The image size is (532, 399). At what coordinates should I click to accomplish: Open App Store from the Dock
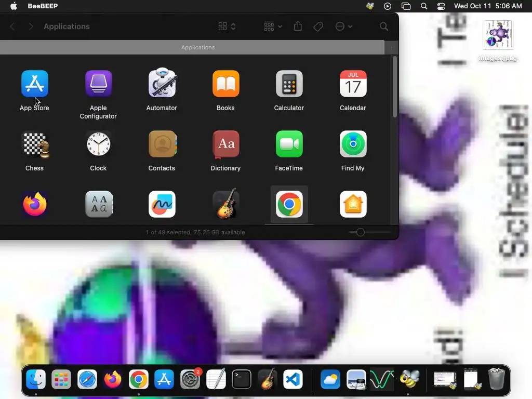(164, 379)
